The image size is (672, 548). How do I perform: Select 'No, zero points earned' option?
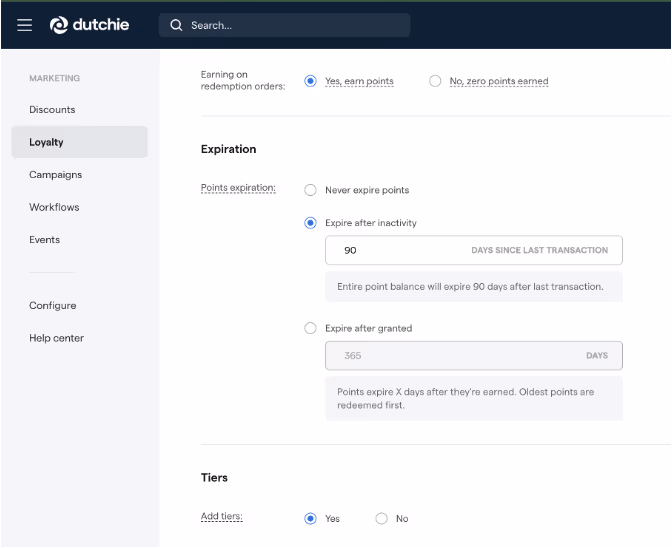click(435, 81)
